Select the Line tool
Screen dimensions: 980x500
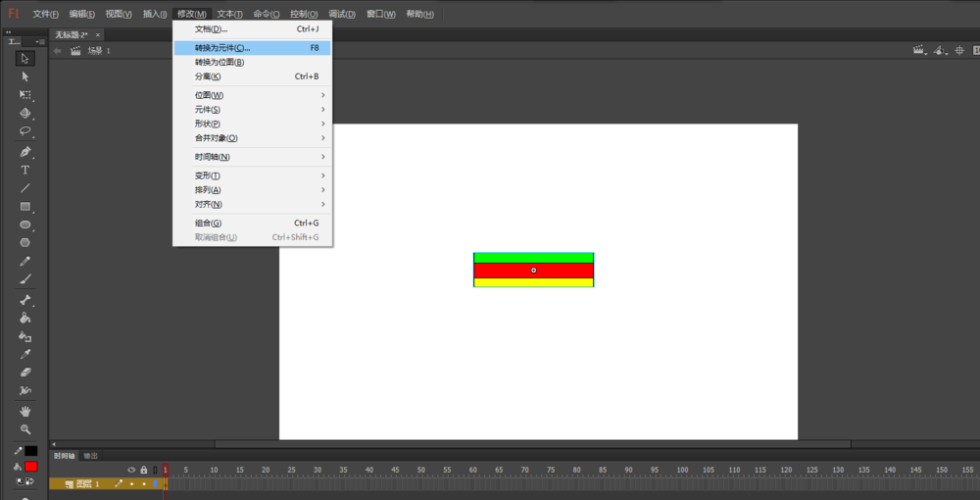pos(25,188)
